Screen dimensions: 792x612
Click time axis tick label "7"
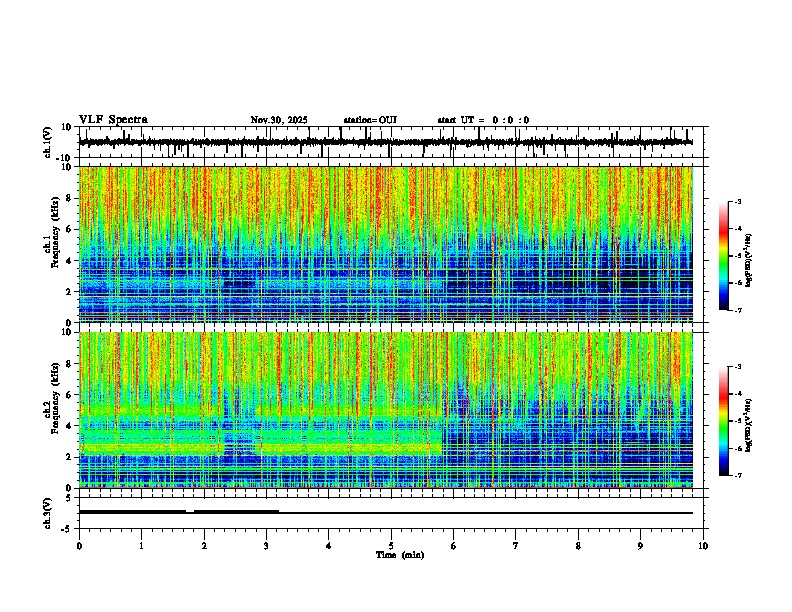pyautogui.click(x=516, y=546)
